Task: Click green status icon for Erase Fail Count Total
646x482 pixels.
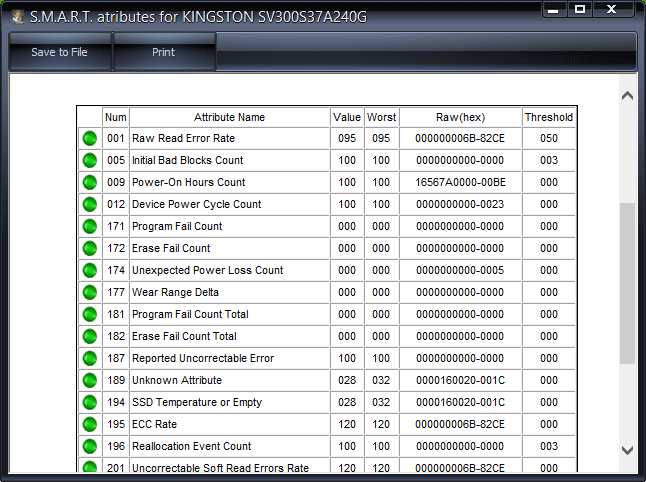Action: coord(90,337)
